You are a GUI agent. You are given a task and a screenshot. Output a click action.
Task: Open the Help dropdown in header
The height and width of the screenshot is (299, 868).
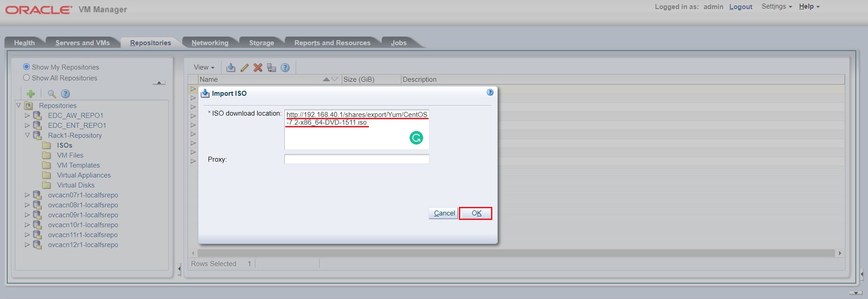pos(809,6)
